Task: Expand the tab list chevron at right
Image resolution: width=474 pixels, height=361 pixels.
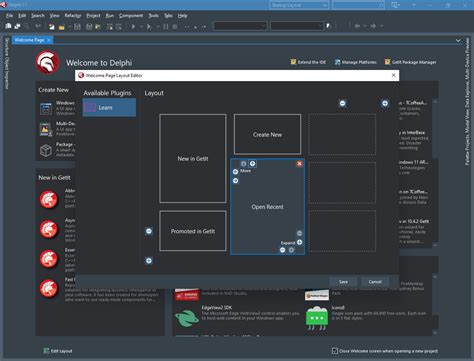Action: pos(458,40)
